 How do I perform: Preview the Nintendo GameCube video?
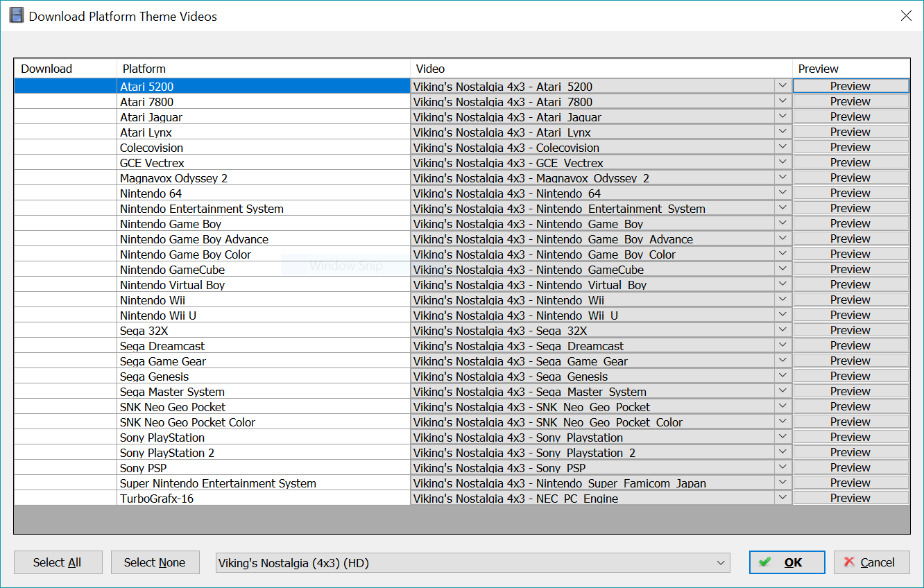pyautogui.click(x=850, y=269)
